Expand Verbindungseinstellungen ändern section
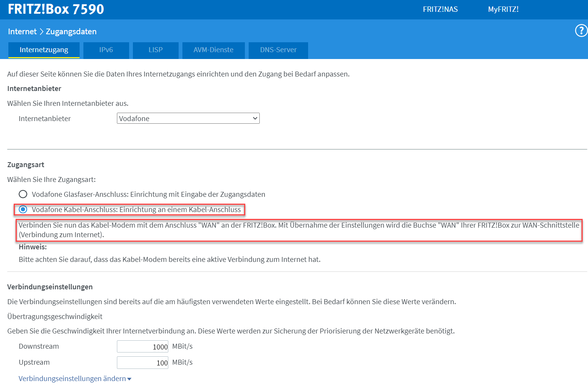 click(x=75, y=379)
